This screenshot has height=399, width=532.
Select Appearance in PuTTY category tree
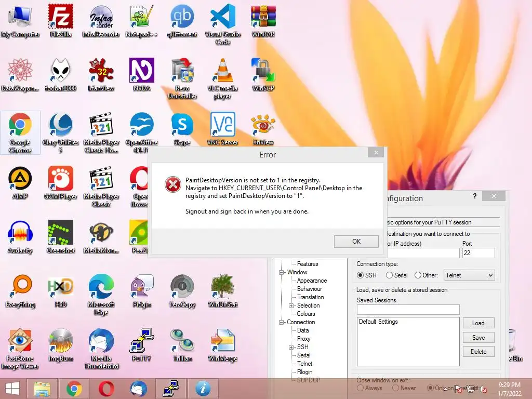(312, 281)
